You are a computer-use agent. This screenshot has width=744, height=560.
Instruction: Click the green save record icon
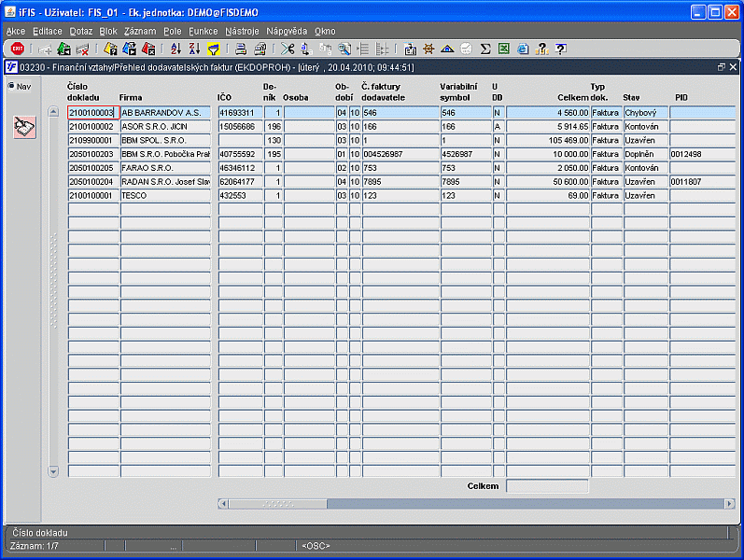click(63, 49)
